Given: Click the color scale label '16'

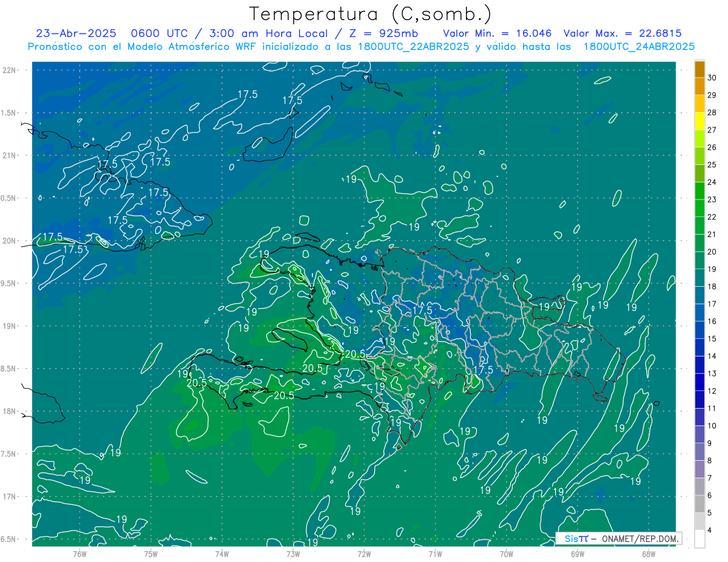Looking at the screenshot, I should coord(712,321).
